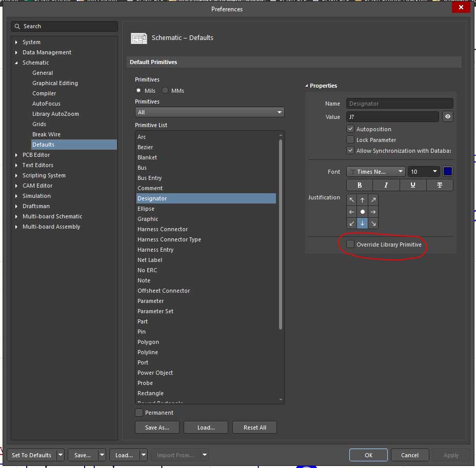Viewport: 476px width, 468px height.
Task: Click the Value visibility eye icon
Action: [448, 117]
